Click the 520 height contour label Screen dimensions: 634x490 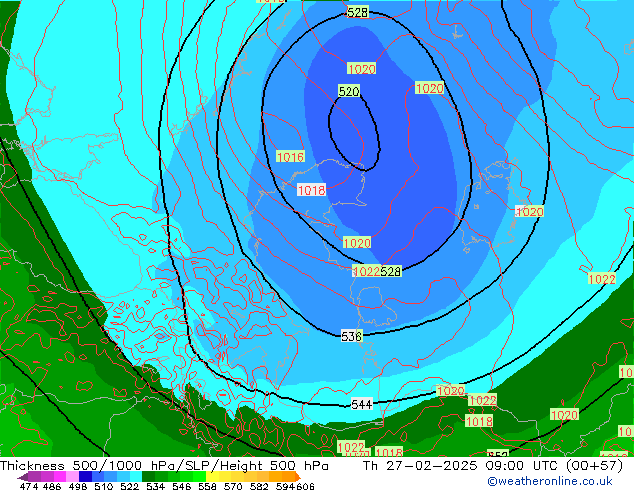pos(348,91)
